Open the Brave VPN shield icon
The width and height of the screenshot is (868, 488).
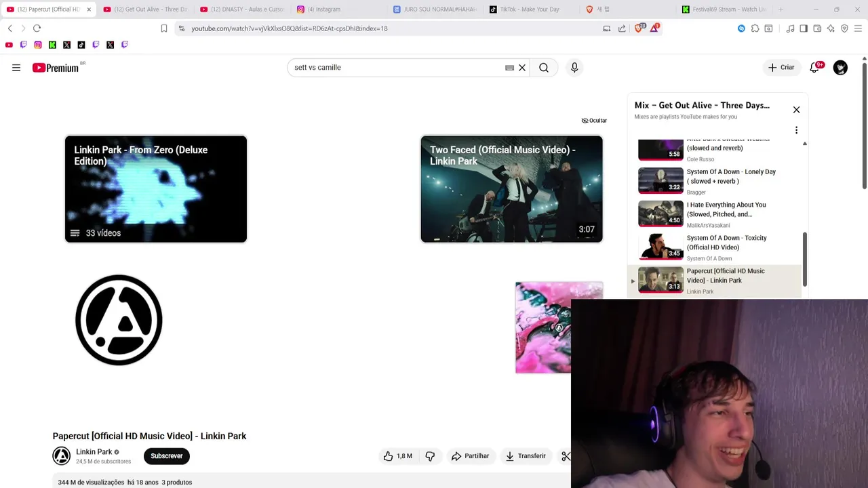pos(844,28)
